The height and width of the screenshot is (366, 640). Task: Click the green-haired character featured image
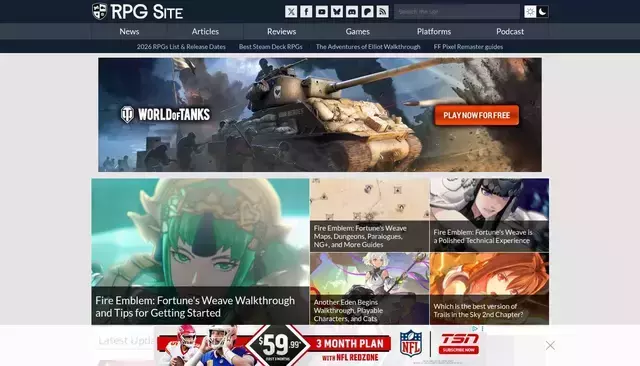click(200, 233)
